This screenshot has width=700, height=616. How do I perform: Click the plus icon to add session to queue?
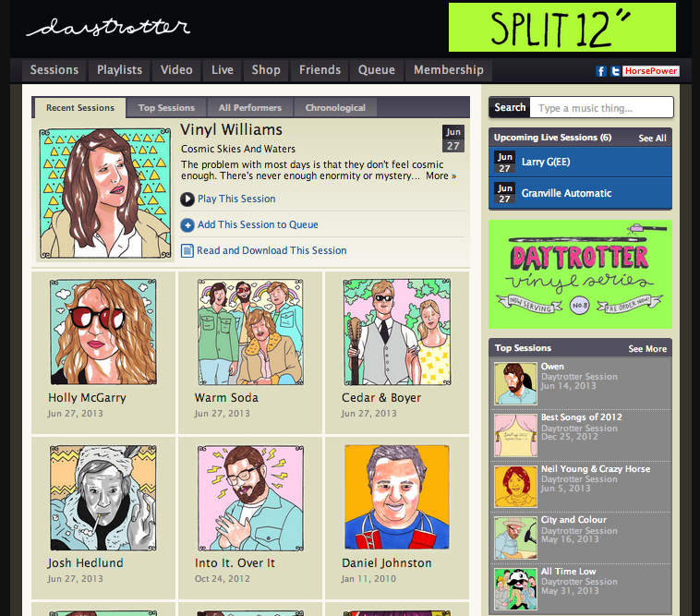click(x=187, y=225)
